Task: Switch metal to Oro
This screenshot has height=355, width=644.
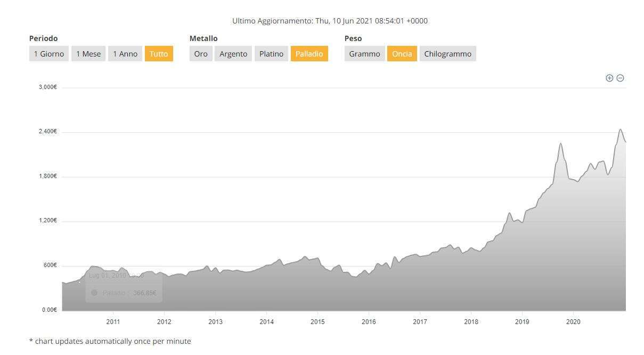Action: 201,54
